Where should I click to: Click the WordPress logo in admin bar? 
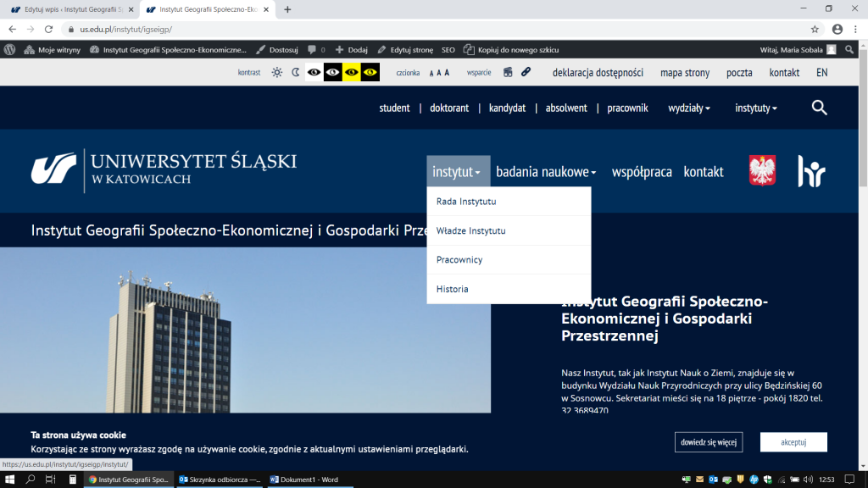[x=9, y=50]
